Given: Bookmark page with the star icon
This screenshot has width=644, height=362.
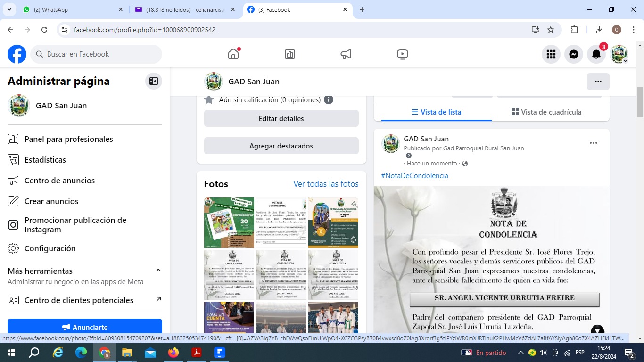Looking at the screenshot, I should coord(551,30).
